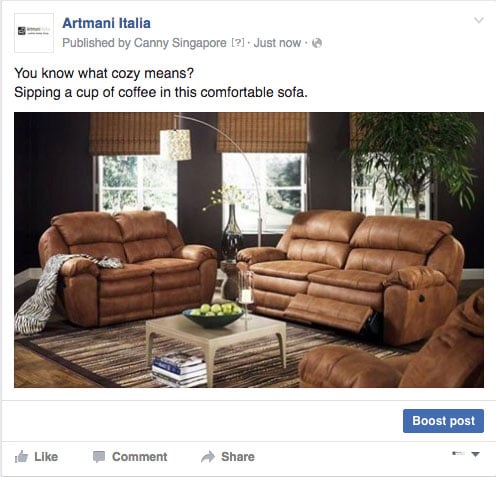
Task: Click the 'You know what cozy means?' line
Action: click(x=104, y=73)
